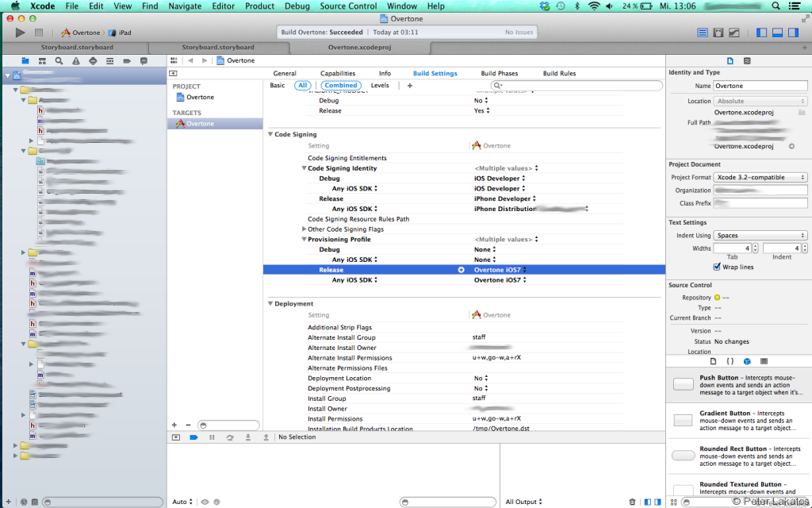
Task: Select the Basic settings filter
Action: [x=278, y=86]
